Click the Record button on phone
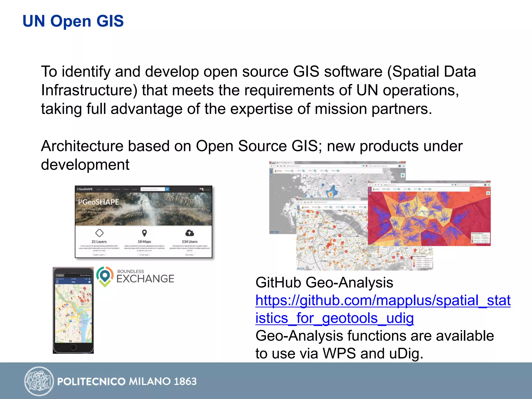Screen dimensions: 532x399 60,275
